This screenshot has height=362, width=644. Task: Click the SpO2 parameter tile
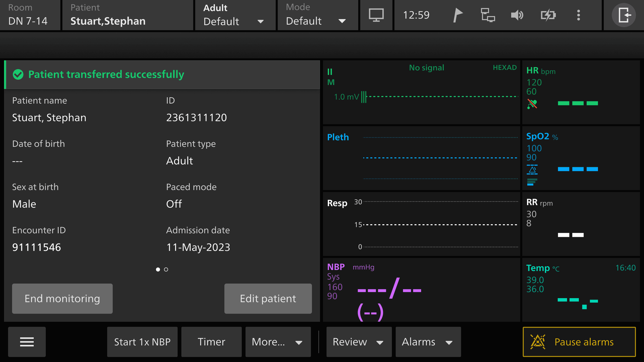tap(581, 158)
